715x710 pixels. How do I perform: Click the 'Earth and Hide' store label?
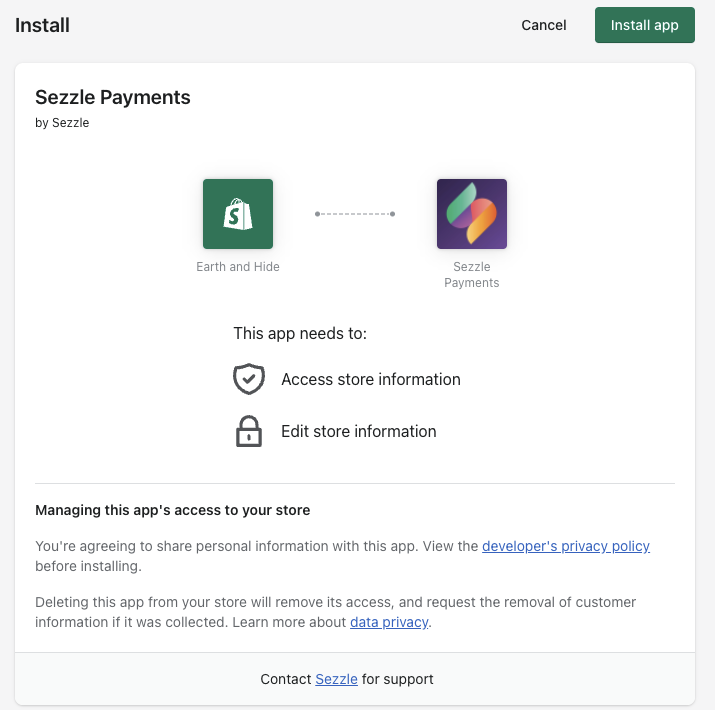pyautogui.click(x=238, y=267)
